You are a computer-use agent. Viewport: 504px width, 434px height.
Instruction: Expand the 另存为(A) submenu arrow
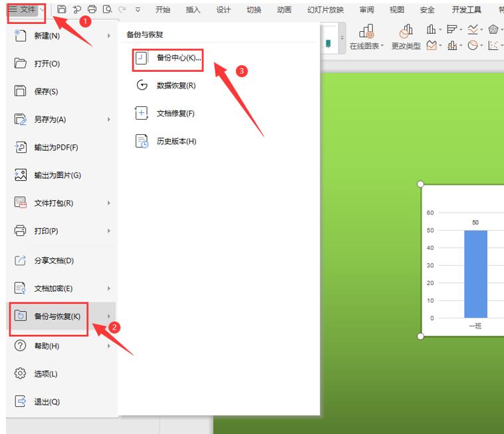coord(108,120)
